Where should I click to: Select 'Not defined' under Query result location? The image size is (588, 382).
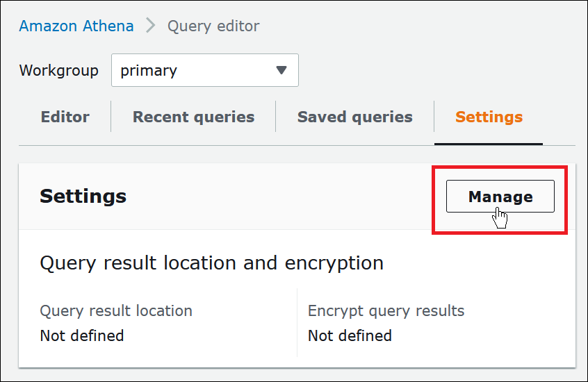click(x=82, y=335)
